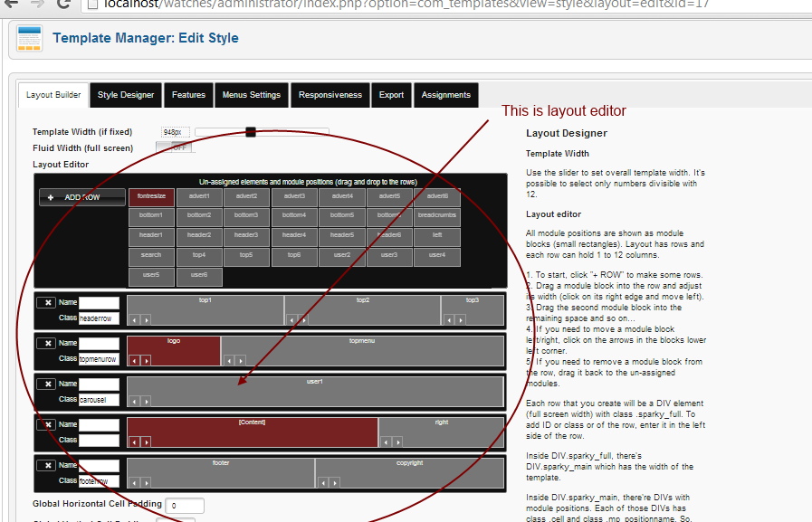
Task: Click the Global Horizontal Cell Padding field
Action: click(x=185, y=506)
